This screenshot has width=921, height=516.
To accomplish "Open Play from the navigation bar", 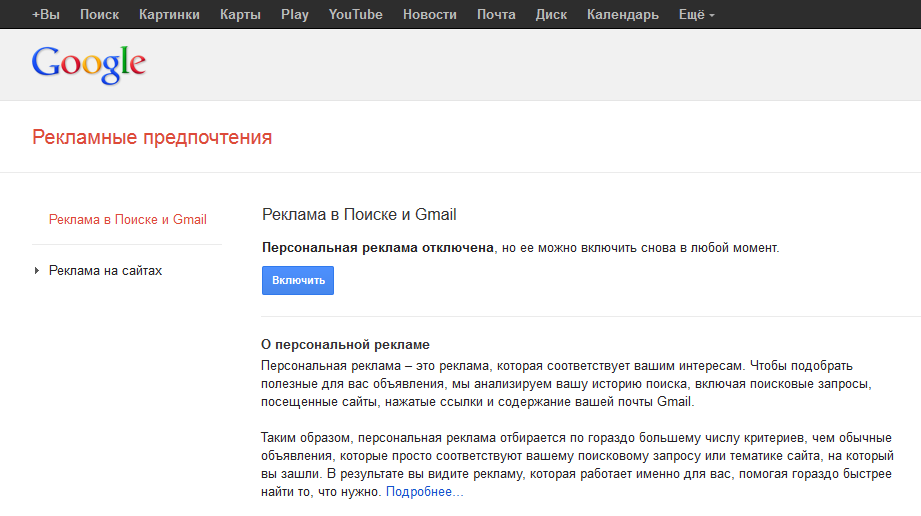I will (x=295, y=14).
